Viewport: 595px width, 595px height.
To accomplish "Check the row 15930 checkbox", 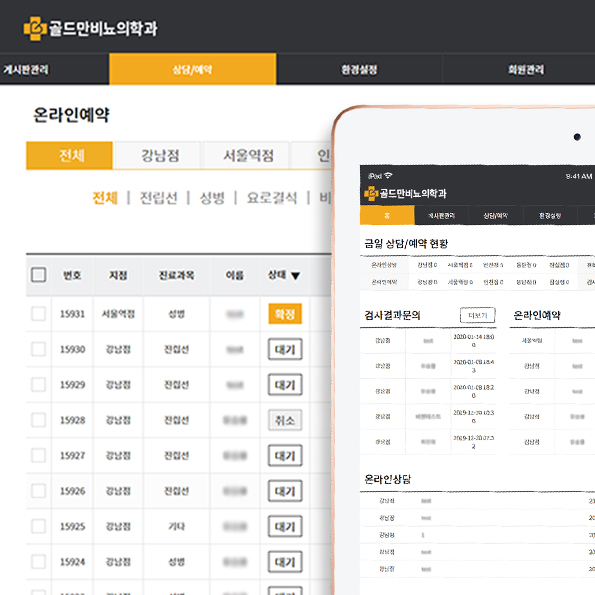I will (x=38, y=349).
